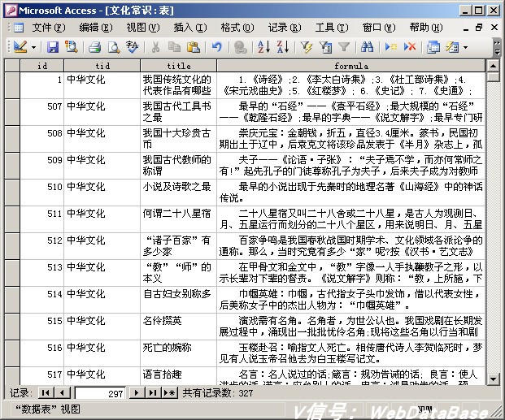
Task: Click title cell 死亡的婉称
Action: coord(179,353)
